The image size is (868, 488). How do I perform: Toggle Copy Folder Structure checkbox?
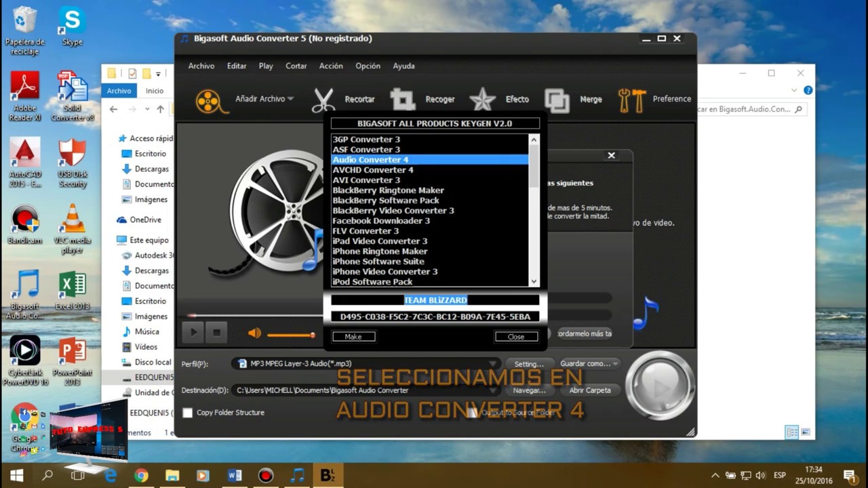point(187,413)
